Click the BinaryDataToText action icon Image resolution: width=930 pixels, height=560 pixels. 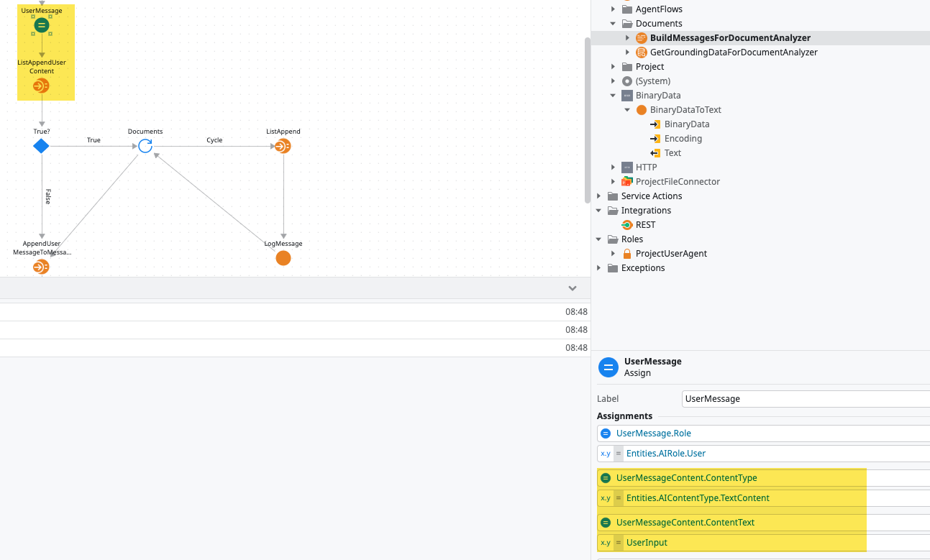point(642,110)
